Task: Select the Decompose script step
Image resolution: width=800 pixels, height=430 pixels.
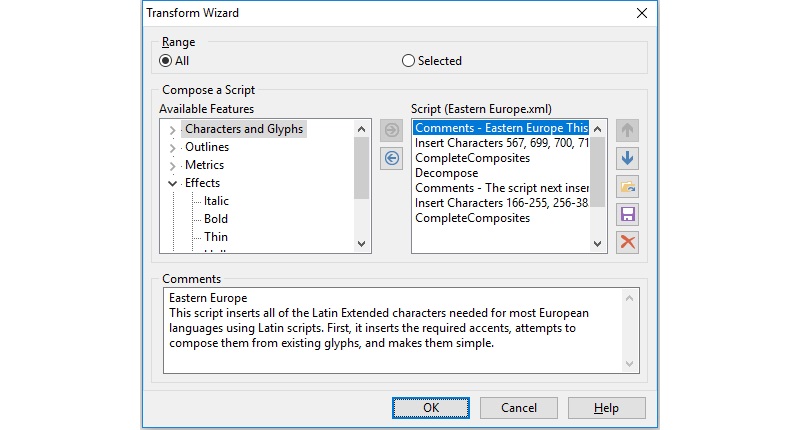Action: (x=446, y=173)
